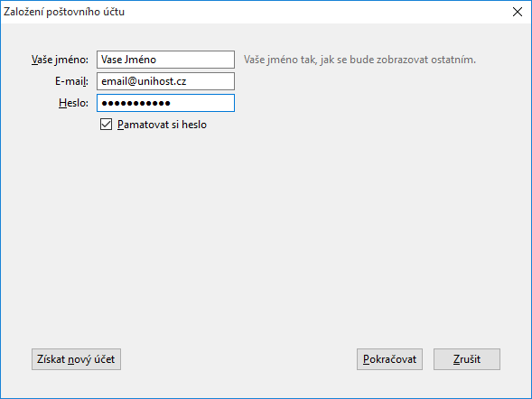532x399 pixels.
Task: Click the Pokračovat button
Action: 389,359
